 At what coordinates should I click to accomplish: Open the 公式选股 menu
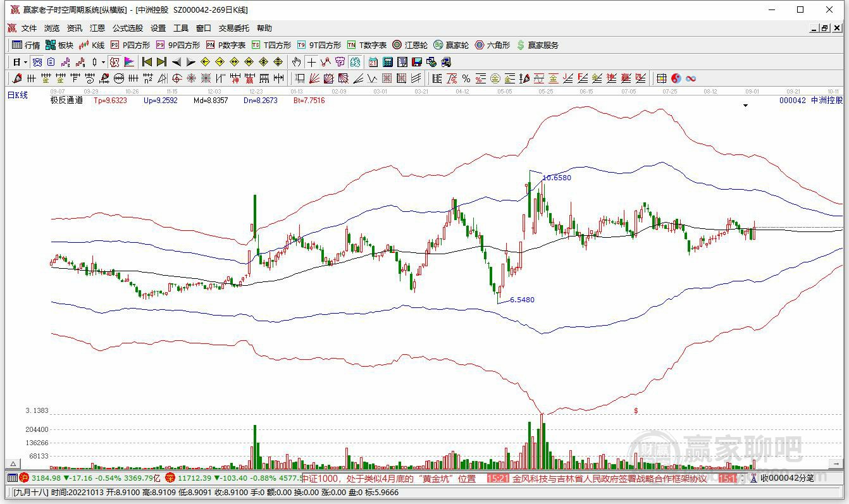point(128,28)
